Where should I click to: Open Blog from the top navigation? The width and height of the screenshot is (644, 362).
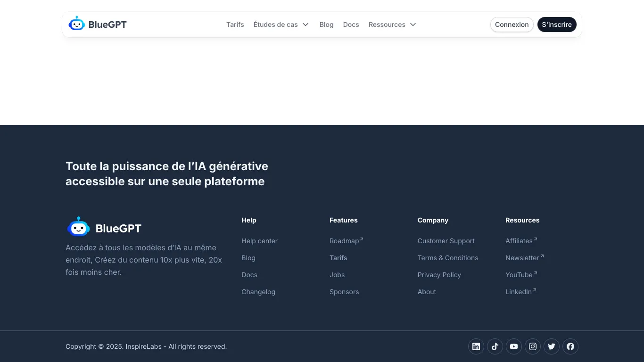pos(326,25)
